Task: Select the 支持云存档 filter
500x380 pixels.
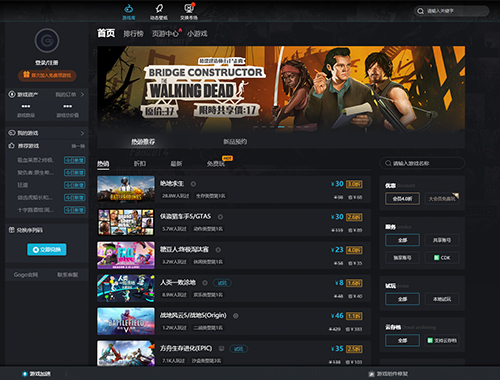Action: 442,340
